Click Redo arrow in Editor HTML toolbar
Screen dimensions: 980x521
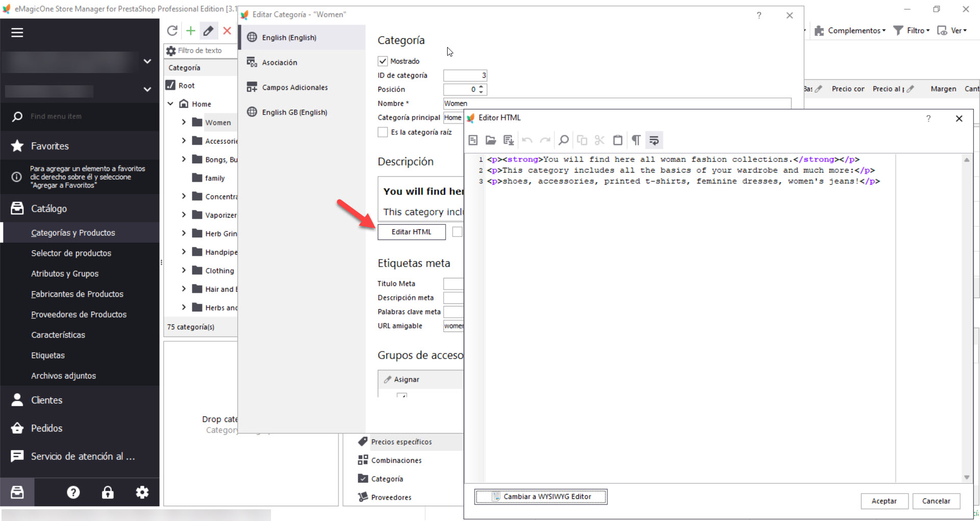[x=545, y=140]
